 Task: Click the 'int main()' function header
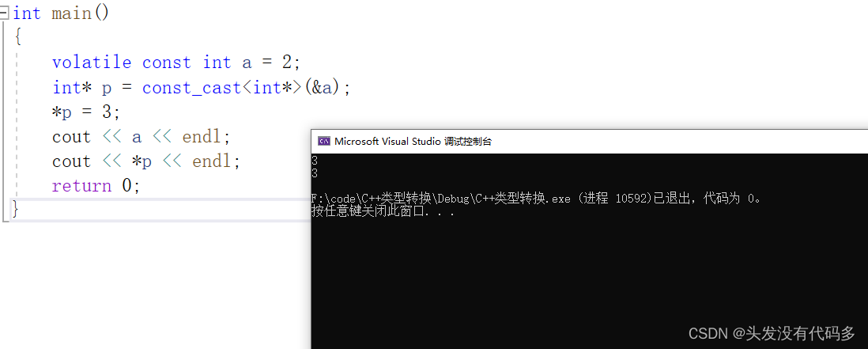61,13
